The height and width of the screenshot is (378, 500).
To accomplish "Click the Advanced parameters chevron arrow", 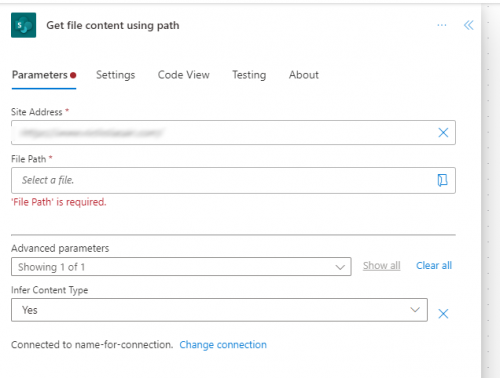I will [x=340, y=267].
